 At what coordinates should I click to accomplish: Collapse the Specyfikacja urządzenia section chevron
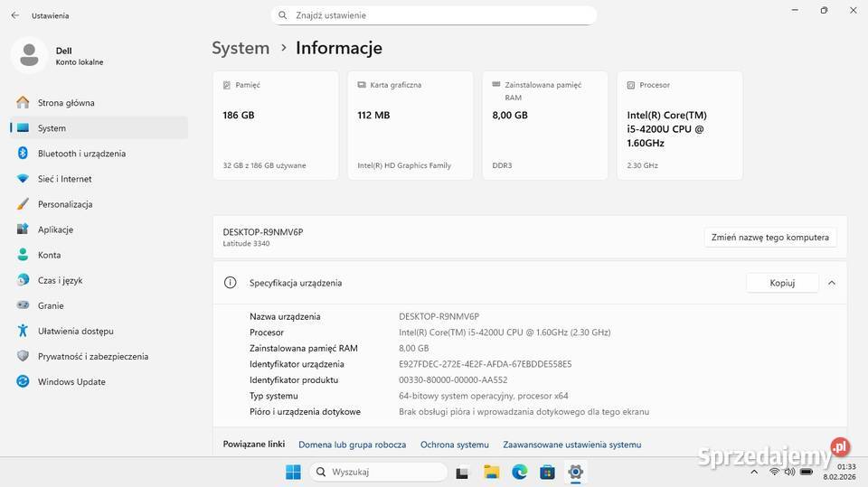click(x=832, y=283)
